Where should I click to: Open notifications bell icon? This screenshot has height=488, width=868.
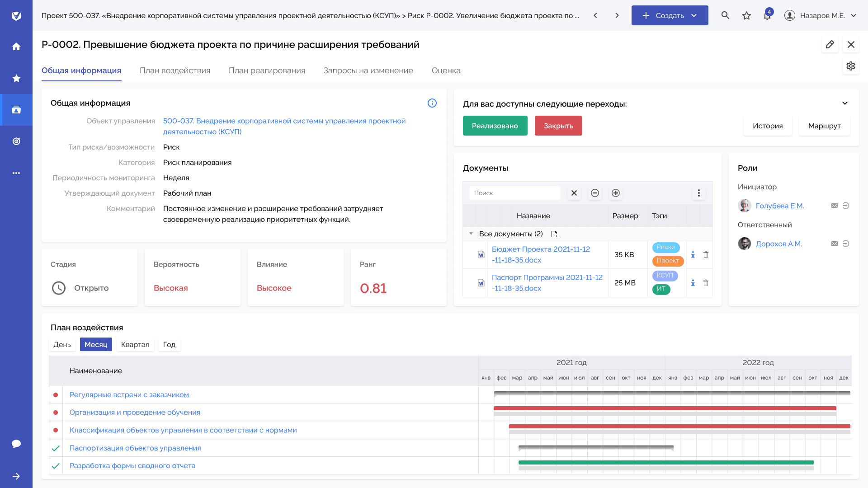[x=767, y=15]
